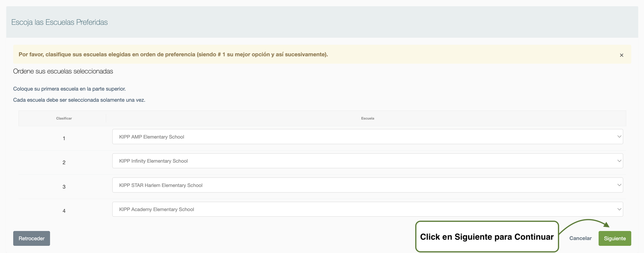
Task: Select rank number 2 cell
Action: pyautogui.click(x=64, y=162)
